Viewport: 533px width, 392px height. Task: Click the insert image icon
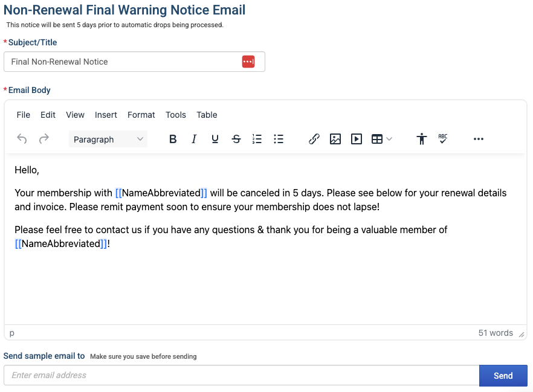click(335, 139)
